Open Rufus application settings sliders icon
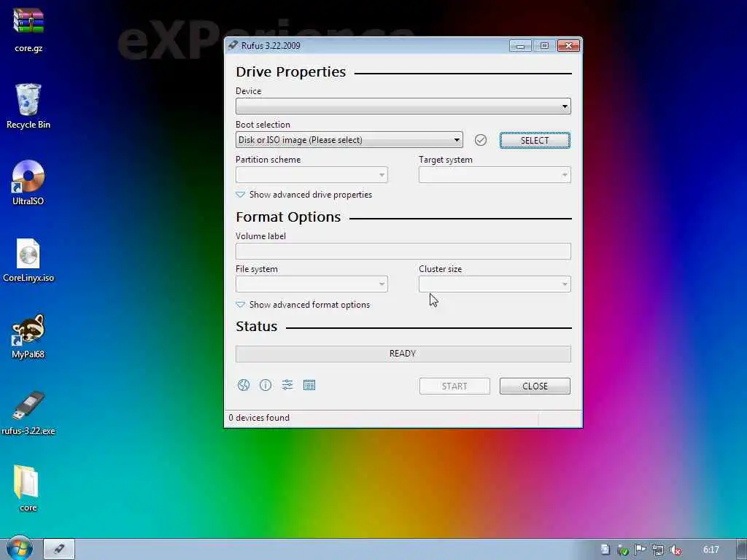This screenshot has height=560, width=747. point(287,385)
